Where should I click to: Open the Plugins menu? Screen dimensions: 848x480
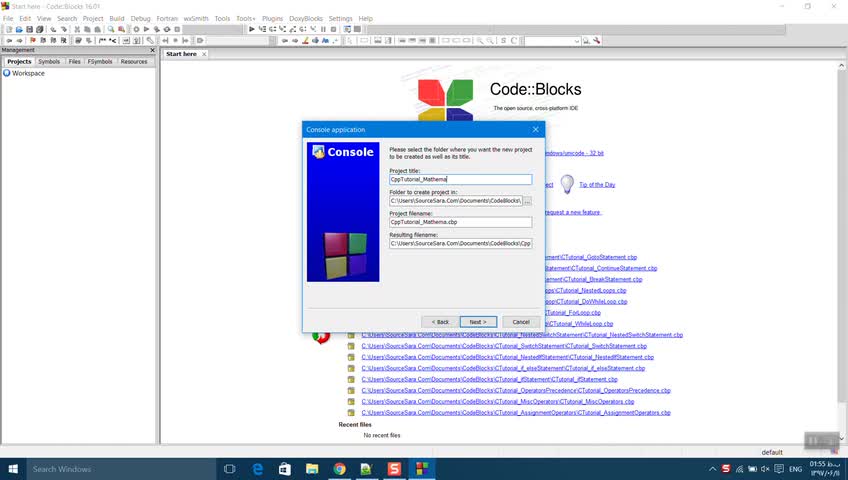click(x=273, y=18)
